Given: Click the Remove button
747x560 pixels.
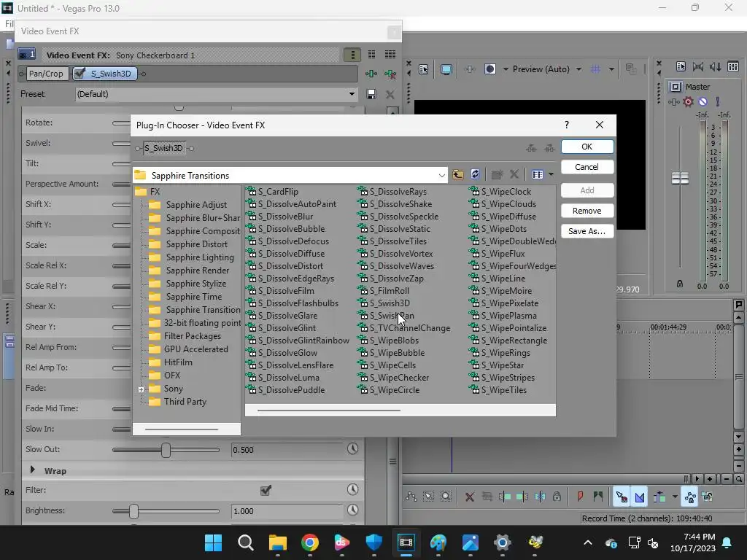Looking at the screenshot, I should [x=587, y=211].
